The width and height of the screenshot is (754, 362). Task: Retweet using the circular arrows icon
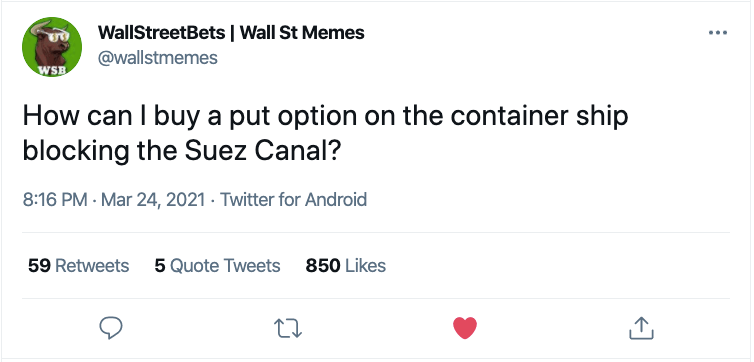pos(288,329)
